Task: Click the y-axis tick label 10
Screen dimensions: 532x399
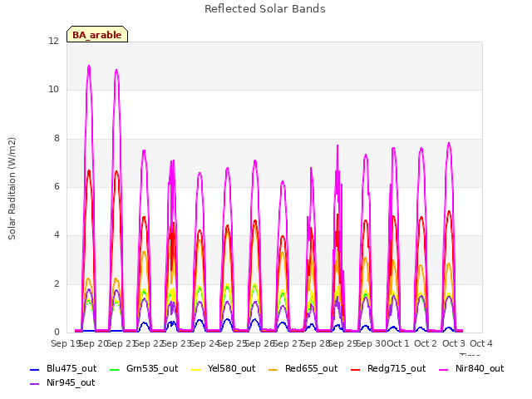Action: coord(53,90)
